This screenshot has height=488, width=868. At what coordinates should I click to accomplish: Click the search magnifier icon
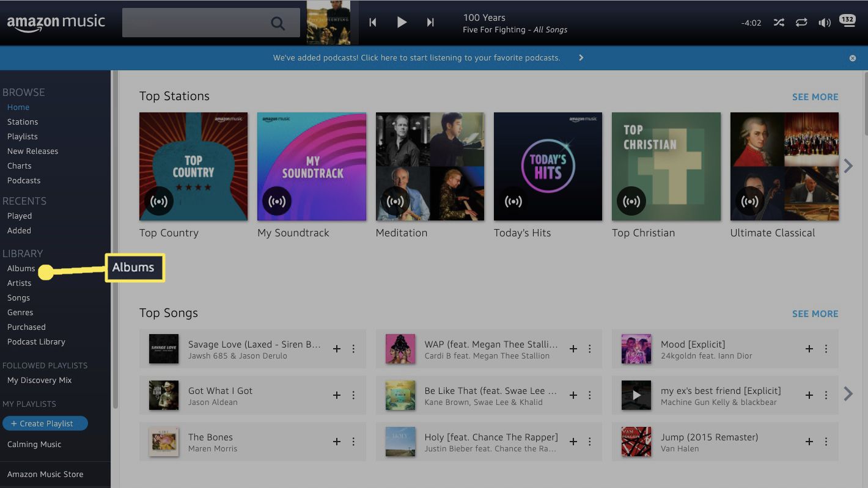[x=278, y=23]
